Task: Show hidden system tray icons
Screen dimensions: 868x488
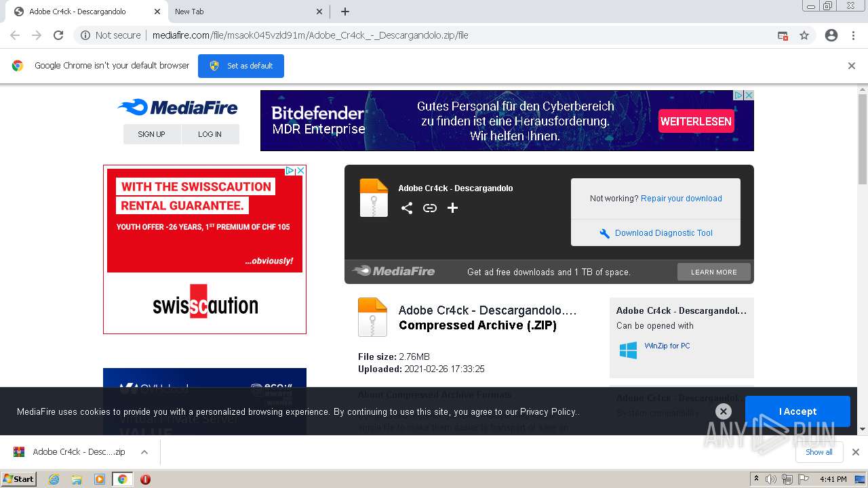Action: click(756, 479)
